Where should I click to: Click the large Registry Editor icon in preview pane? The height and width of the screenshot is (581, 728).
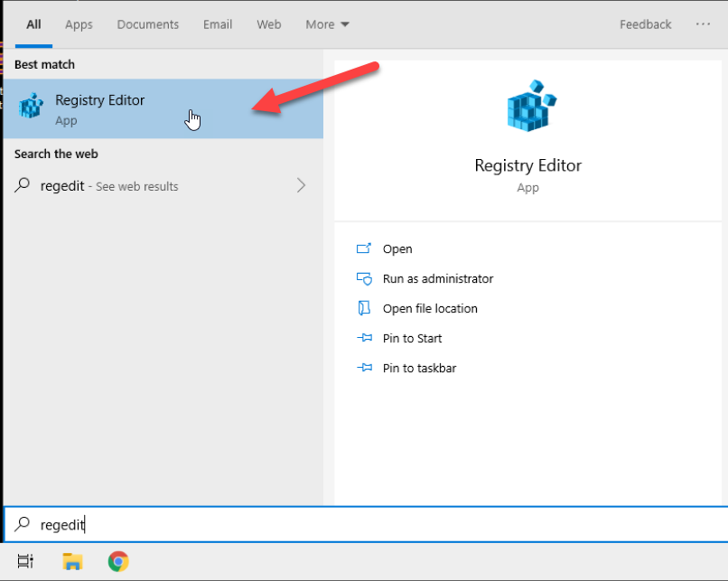tap(531, 106)
